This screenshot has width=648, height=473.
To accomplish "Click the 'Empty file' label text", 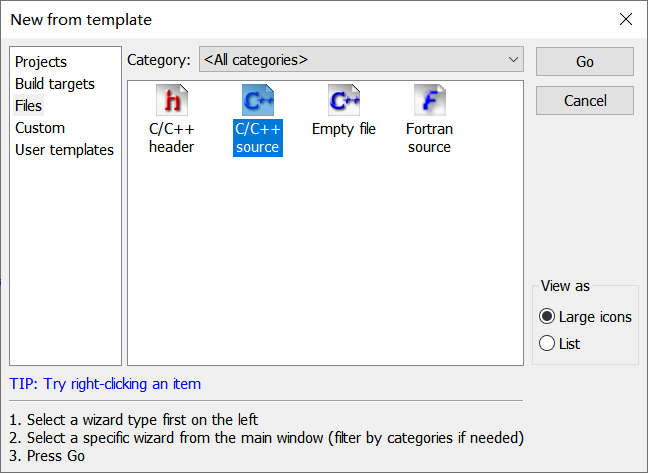I will pyautogui.click(x=344, y=129).
